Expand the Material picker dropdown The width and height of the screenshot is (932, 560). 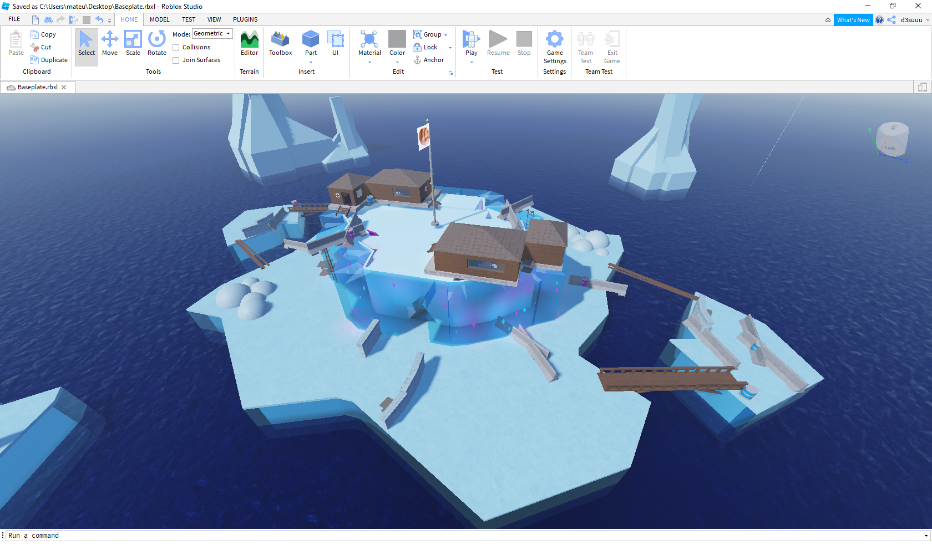click(369, 62)
